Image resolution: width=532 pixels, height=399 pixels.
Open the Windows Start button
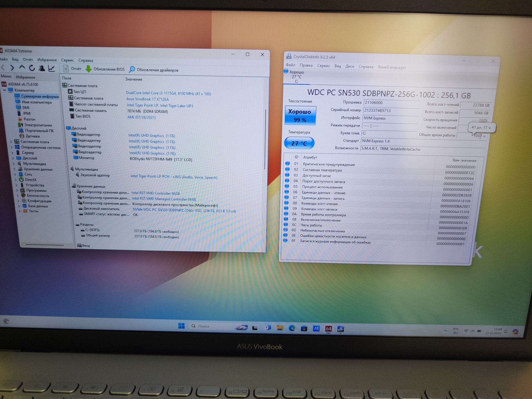pos(181,326)
